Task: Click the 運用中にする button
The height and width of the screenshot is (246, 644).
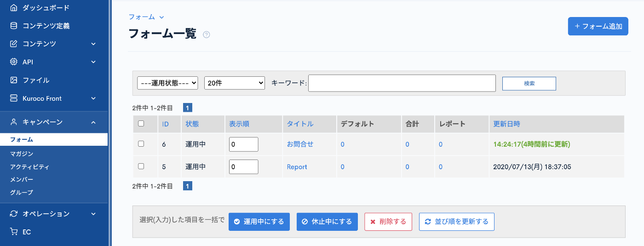Action: (x=259, y=222)
